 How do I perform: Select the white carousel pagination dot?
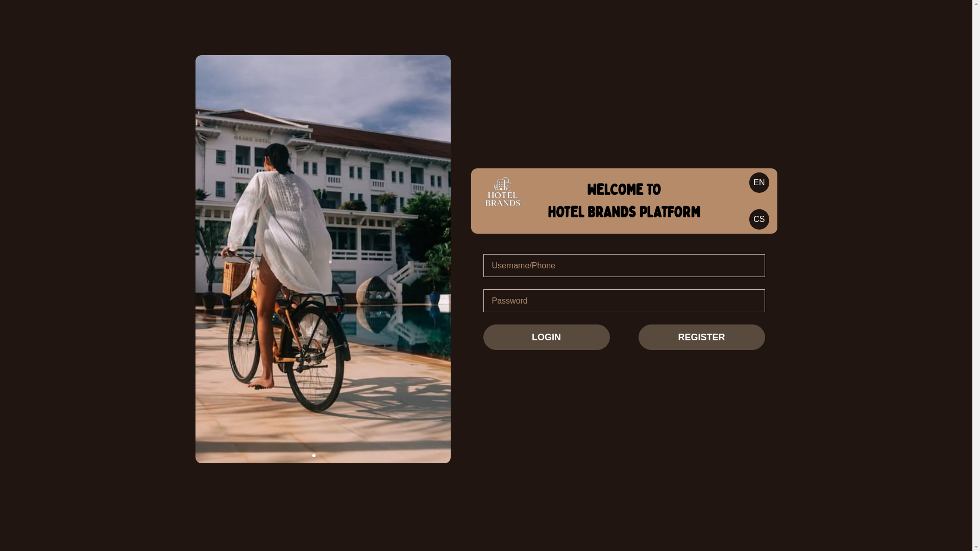click(314, 456)
